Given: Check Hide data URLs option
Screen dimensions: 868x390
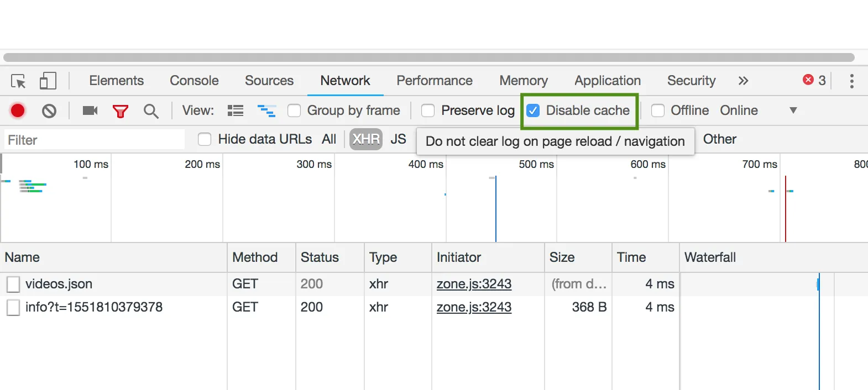Looking at the screenshot, I should [x=205, y=140].
